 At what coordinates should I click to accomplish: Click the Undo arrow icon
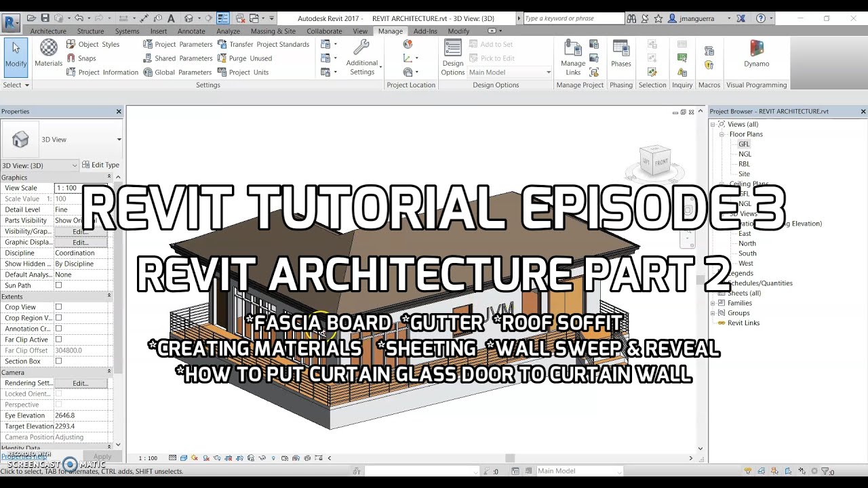point(79,18)
